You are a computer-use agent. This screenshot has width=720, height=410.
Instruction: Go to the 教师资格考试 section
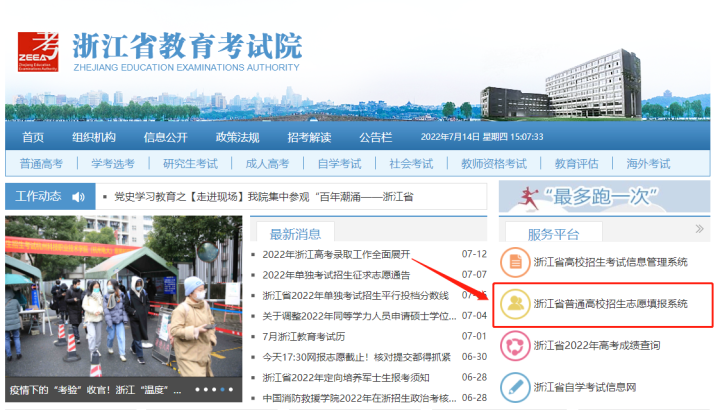(x=494, y=164)
